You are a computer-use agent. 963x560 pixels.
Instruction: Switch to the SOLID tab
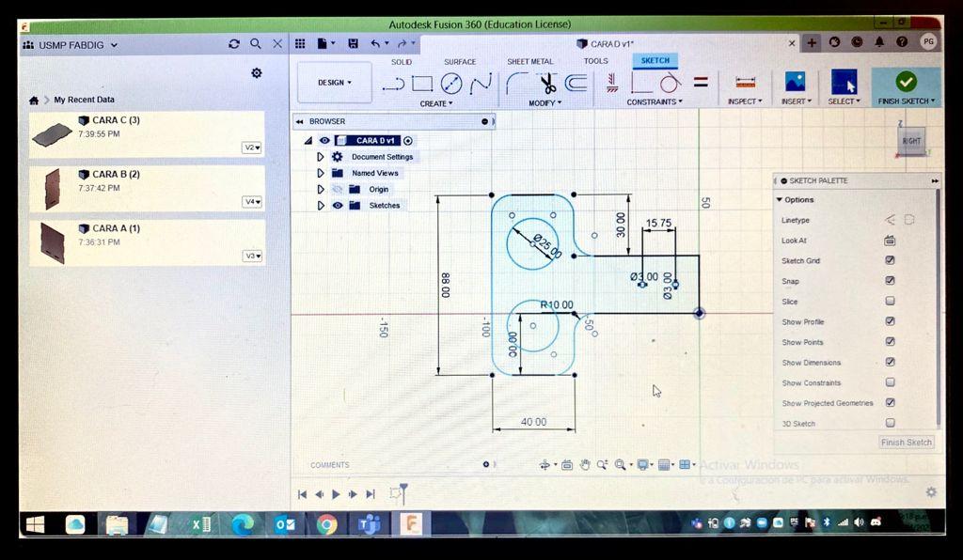pyautogui.click(x=401, y=62)
